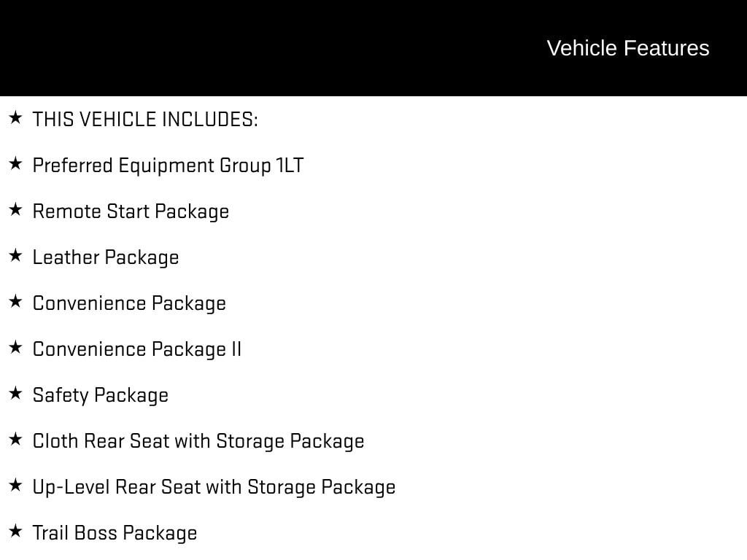The width and height of the screenshot is (747, 560).
Task: Click Cloth Rear Seat with Storage Package
Action: 198,441
